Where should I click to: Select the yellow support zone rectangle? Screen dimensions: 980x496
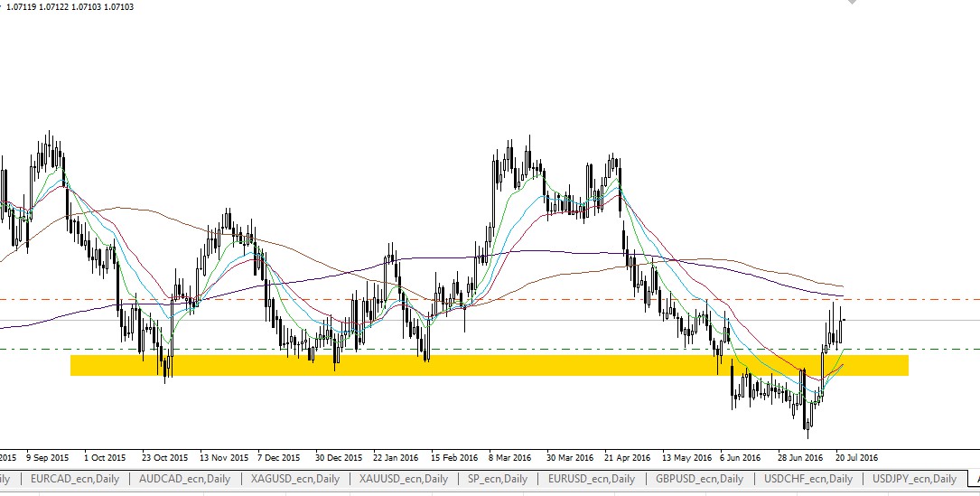pos(490,365)
